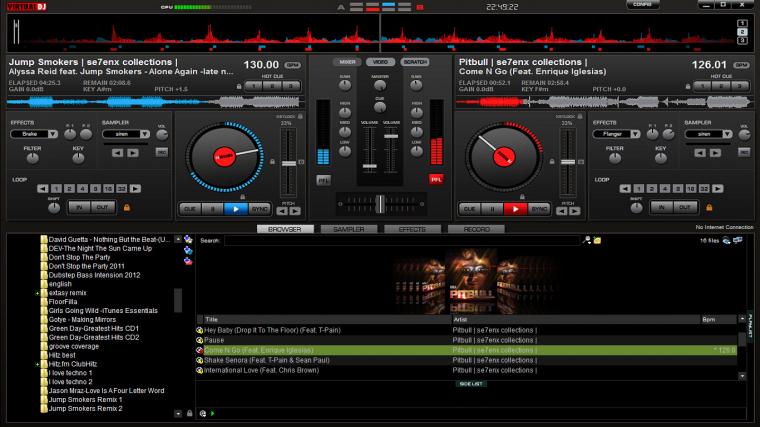
Task: Nudge left deck pitch up arrow
Action: click(x=295, y=211)
